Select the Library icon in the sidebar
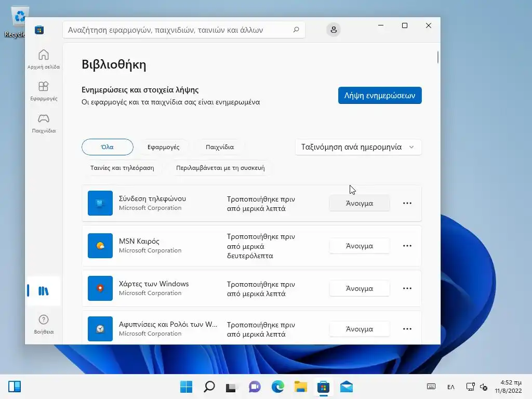This screenshot has height=399, width=532. point(44,291)
